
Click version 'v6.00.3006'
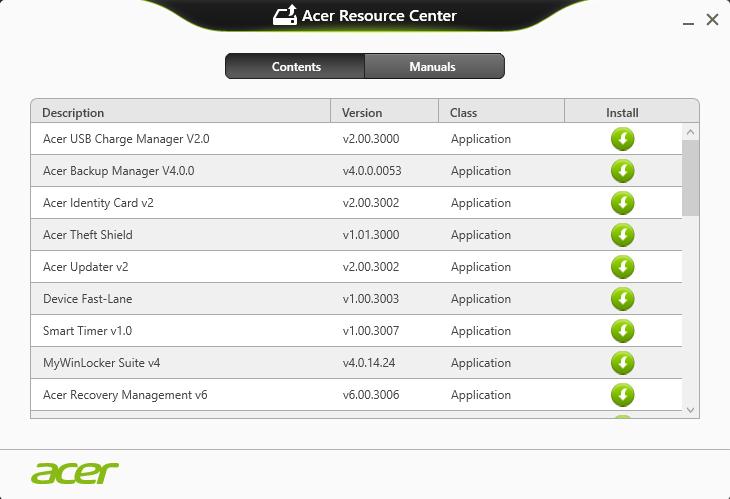[x=371, y=395]
